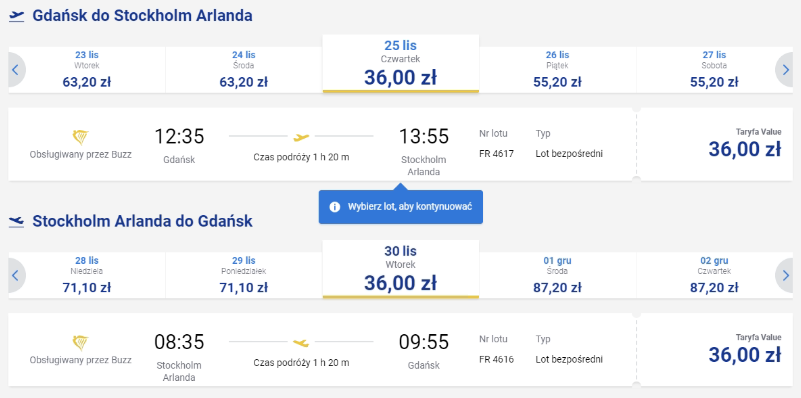
Task: Click Ryanair harp logo on return flight
Action: (80, 342)
